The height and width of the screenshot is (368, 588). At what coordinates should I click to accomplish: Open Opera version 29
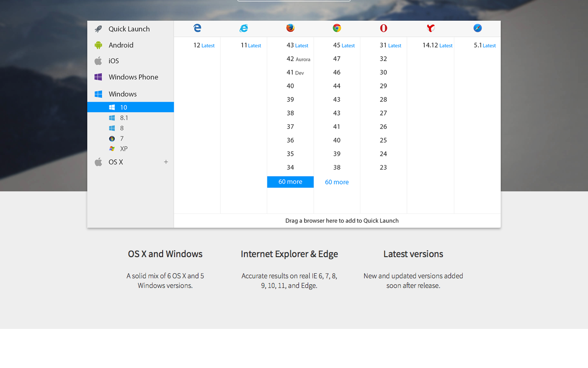tap(384, 86)
